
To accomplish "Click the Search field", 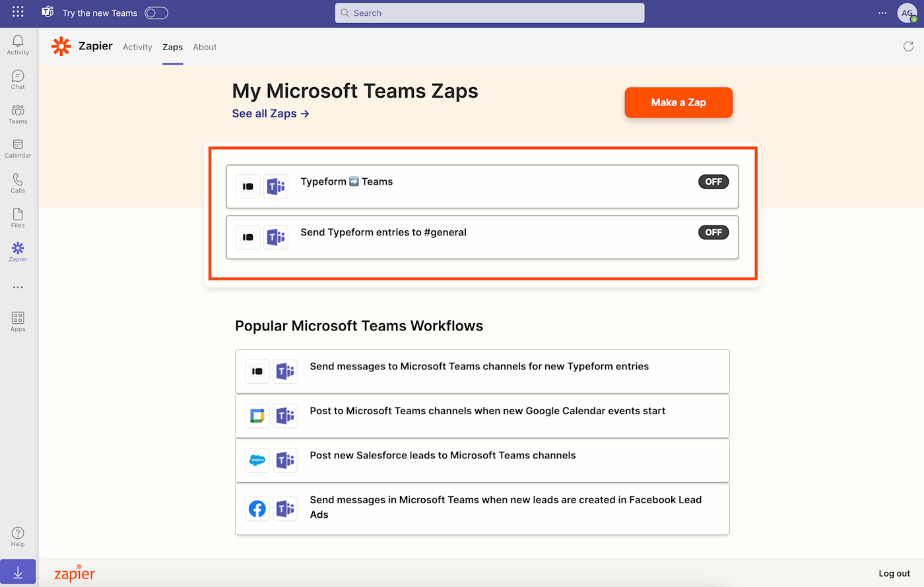I will coord(490,13).
